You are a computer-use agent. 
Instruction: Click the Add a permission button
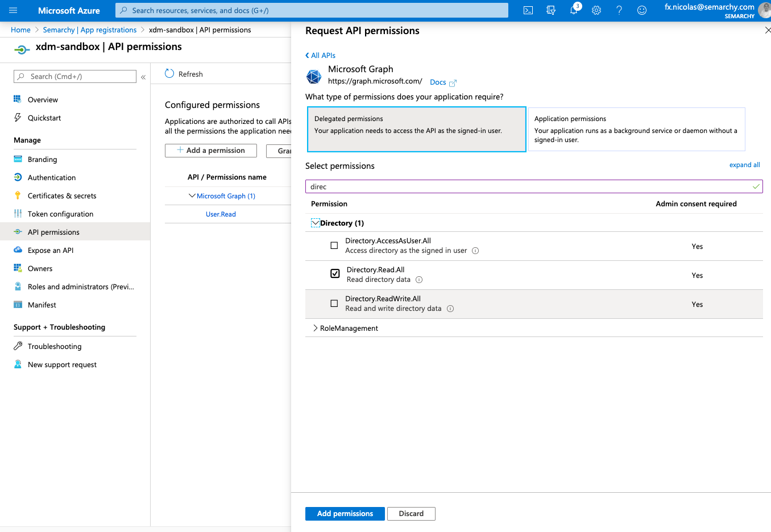(x=211, y=151)
